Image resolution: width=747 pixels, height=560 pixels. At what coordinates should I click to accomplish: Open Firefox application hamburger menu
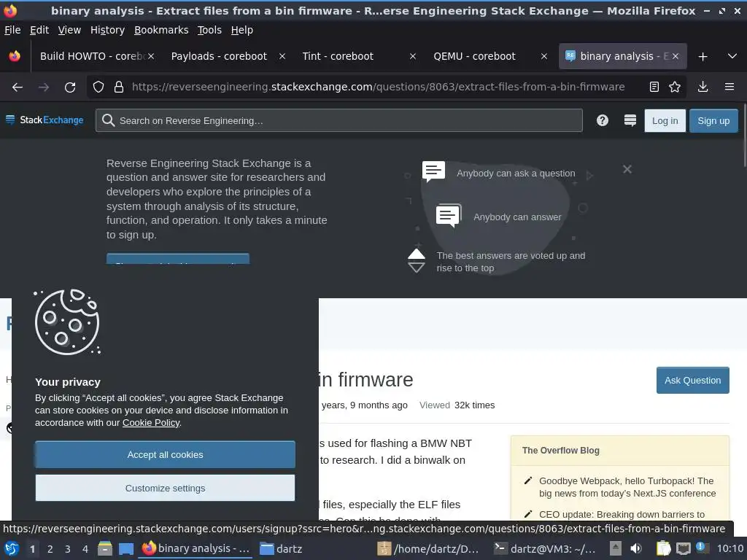(x=729, y=87)
